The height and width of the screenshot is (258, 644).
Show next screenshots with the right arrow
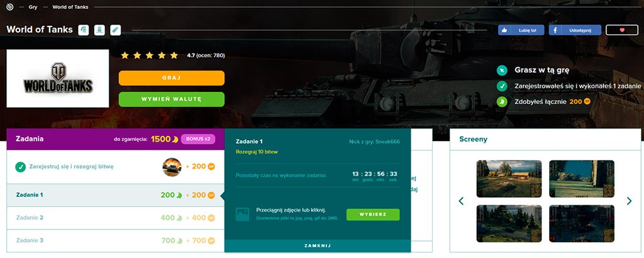pyautogui.click(x=629, y=201)
